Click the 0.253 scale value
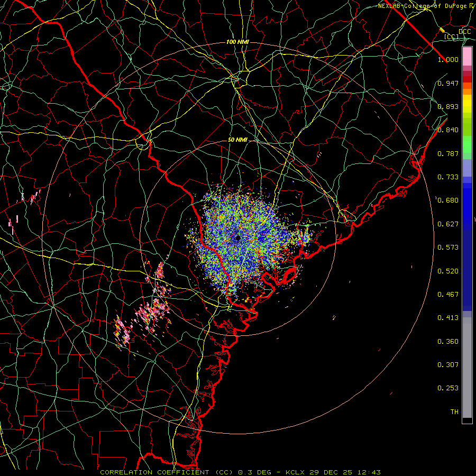Viewport: 476px width, 476px height. (x=448, y=388)
